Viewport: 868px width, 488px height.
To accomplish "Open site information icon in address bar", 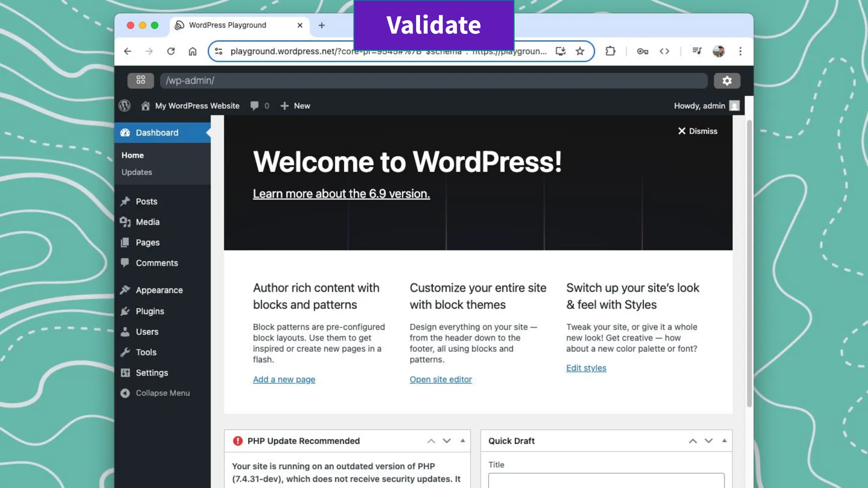I will click(x=219, y=51).
